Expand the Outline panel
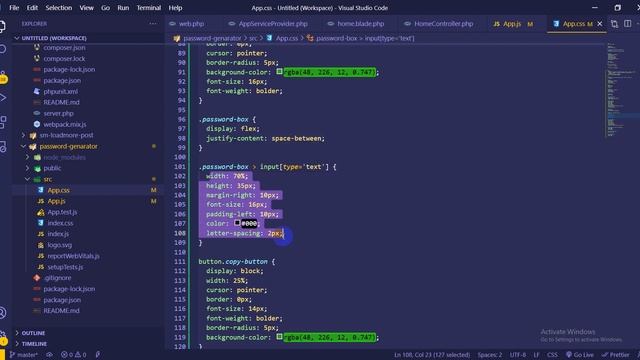This screenshot has height=360, width=640. [33, 333]
